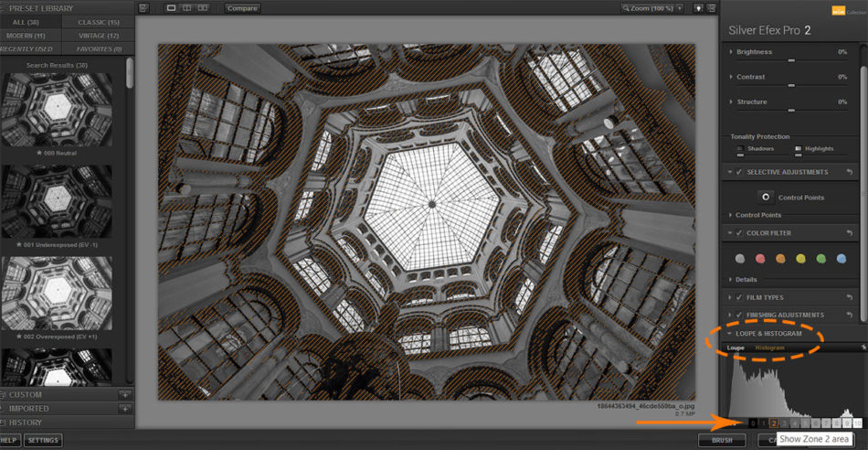Choose the red color filter swatch
Screen dimensions: 868x450
[x=760, y=259]
